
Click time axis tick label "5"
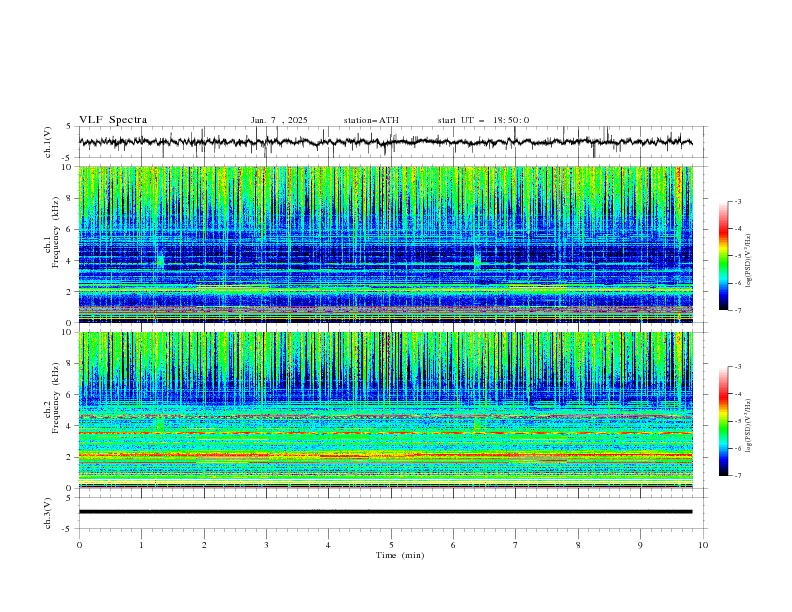tap(391, 545)
